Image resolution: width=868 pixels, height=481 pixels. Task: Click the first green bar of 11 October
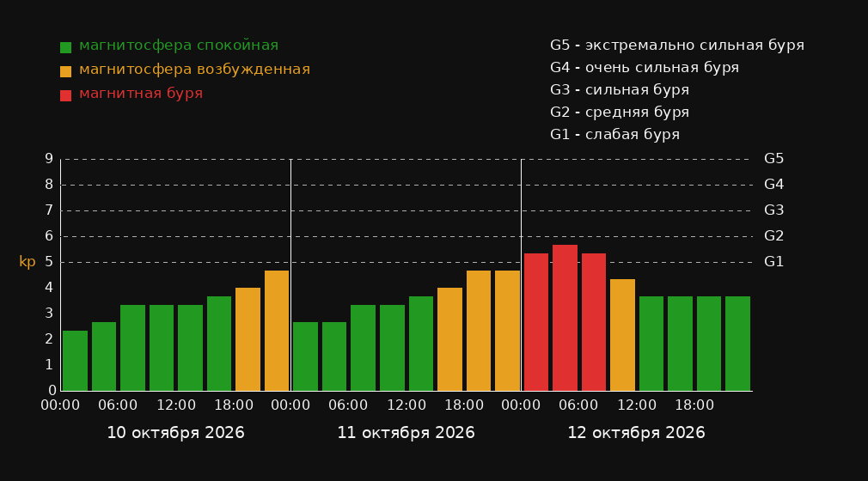tap(306, 356)
